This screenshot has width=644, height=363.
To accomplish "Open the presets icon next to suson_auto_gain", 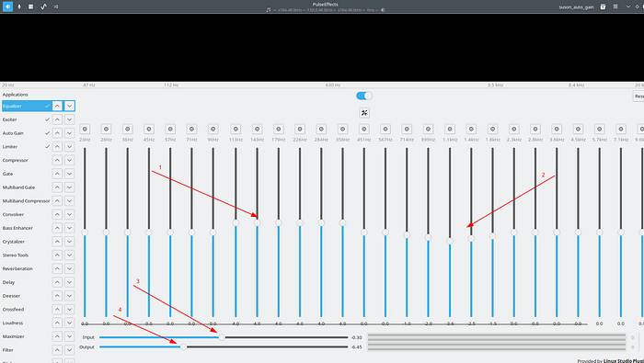I will 603,6.
